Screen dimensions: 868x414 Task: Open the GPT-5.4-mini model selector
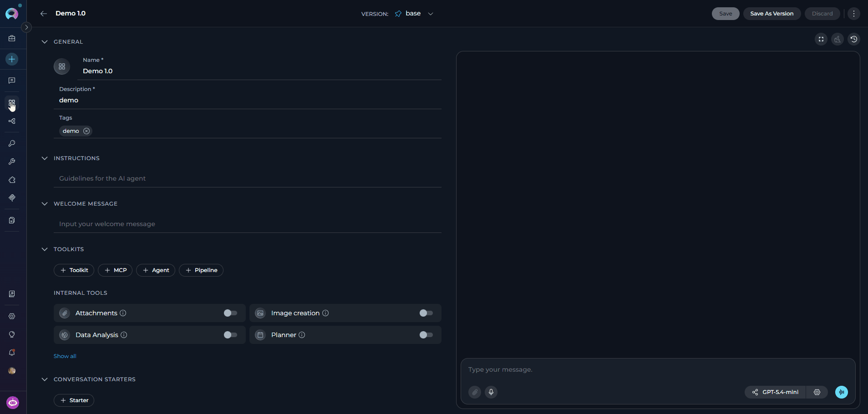(776, 392)
